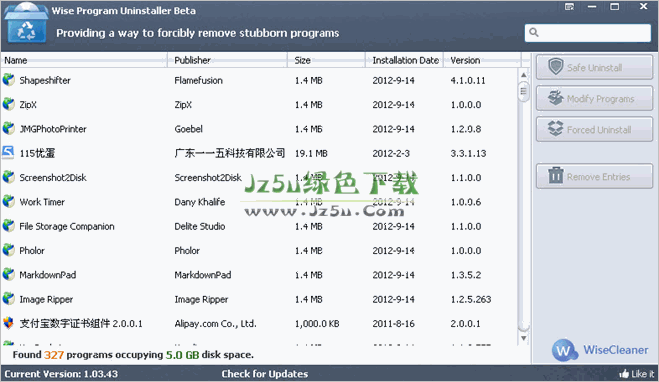The image size is (659, 382).
Task: Select the Screenshot2Disk name entry
Action: point(53,177)
